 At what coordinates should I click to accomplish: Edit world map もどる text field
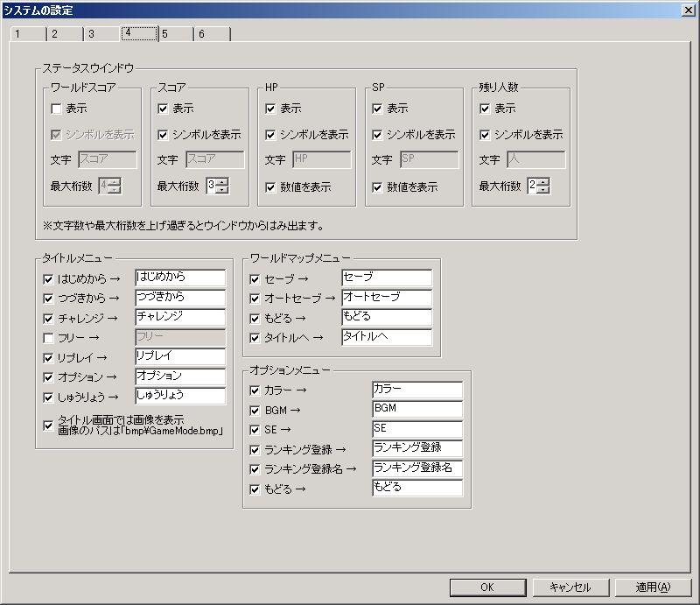[387, 317]
